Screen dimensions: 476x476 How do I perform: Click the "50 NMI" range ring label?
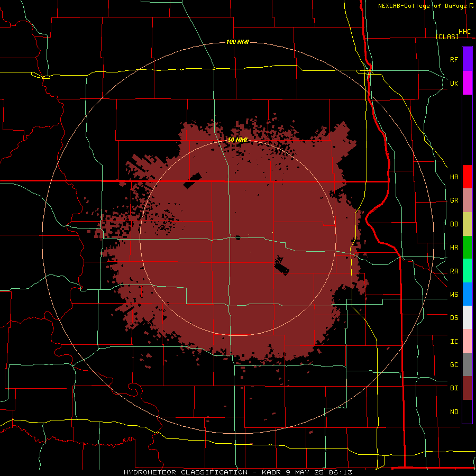237,140
